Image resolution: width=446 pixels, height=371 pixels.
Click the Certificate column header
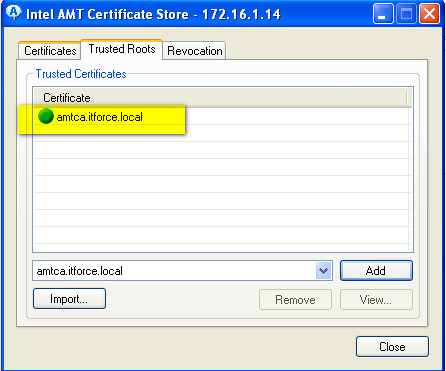[x=220, y=98]
